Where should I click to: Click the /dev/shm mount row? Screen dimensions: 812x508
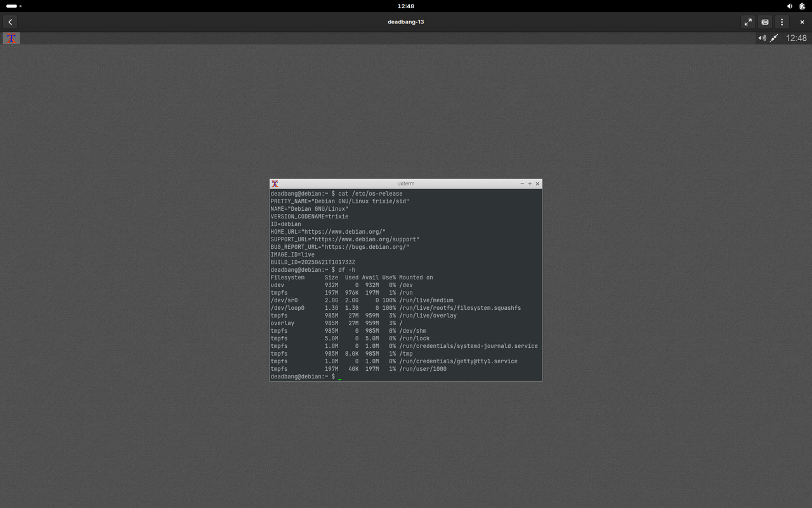[349, 331]
